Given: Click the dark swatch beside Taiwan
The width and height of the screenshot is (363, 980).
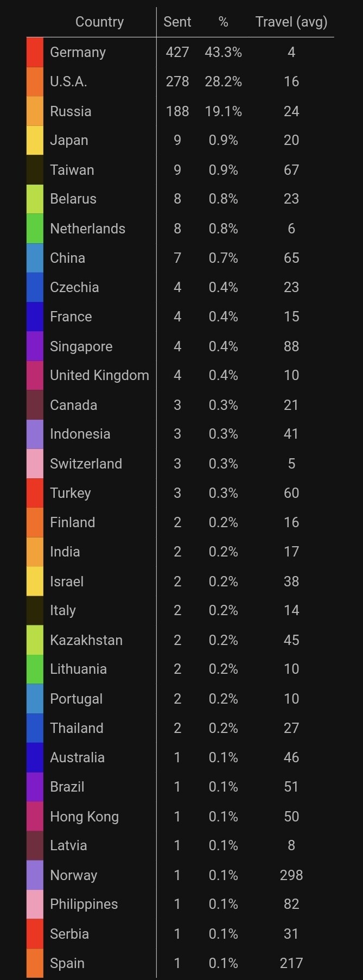Looking at the screenshot, I should pos(35,169).
